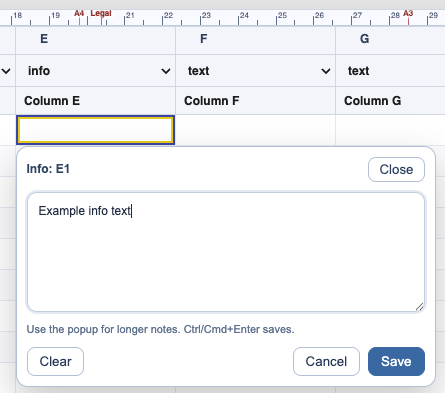Cancel the info popup edit
Image resolution: width=445 pixels, height=393 pixels.
326,361
